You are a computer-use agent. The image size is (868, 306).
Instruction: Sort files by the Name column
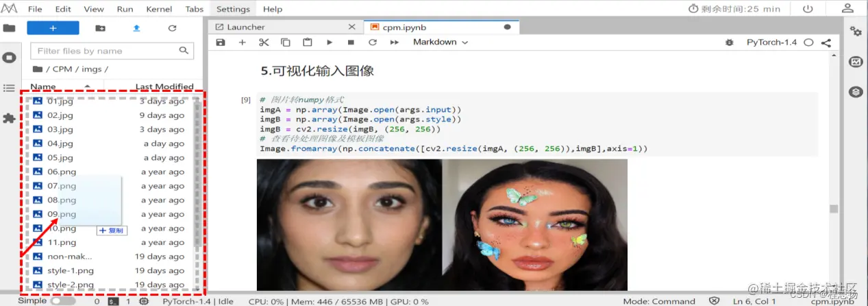coord(43,86)
